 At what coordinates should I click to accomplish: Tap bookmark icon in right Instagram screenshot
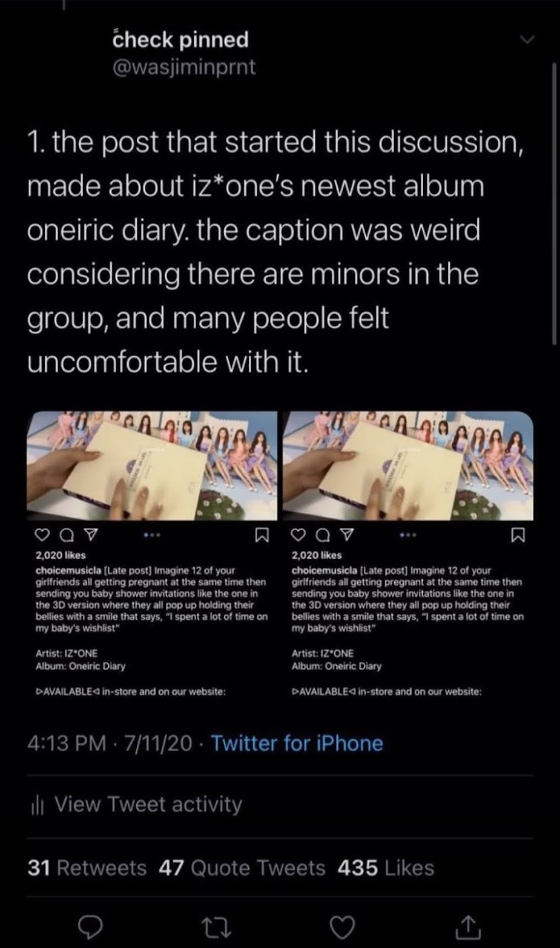518,535
